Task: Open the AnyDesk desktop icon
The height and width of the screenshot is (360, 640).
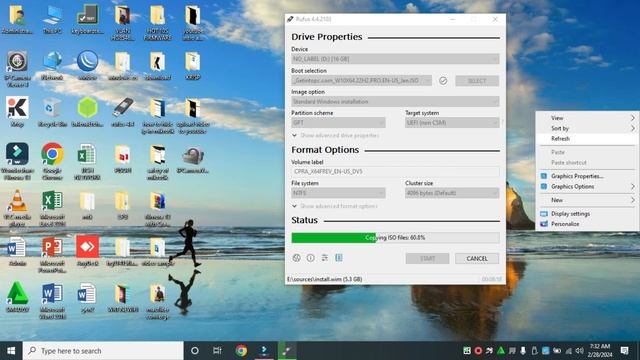Action: pos(87,251)
